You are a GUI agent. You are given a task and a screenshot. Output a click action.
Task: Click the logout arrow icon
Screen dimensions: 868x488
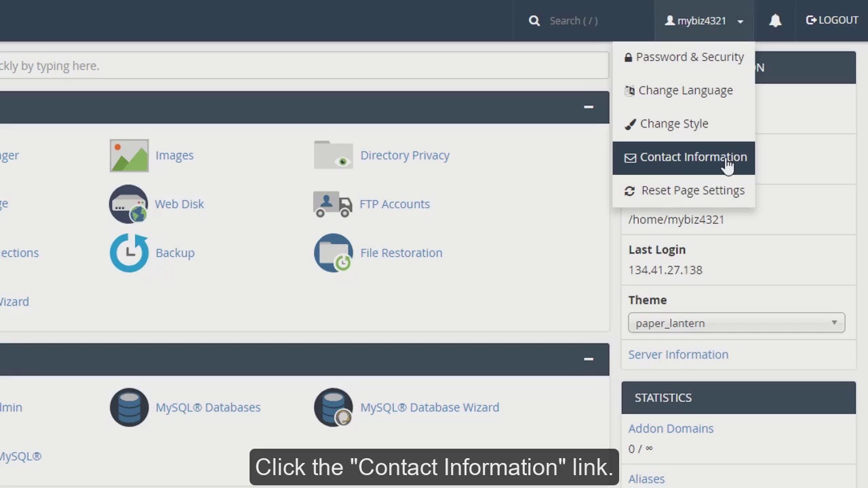pyautogui.click(x=811, y=20)
